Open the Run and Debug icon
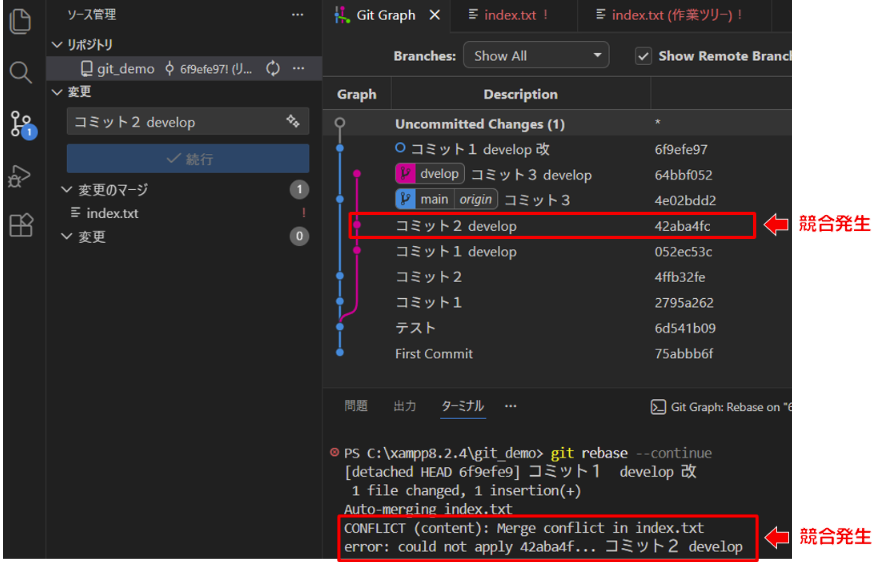The image size is (877, 562). tap(20, 176)
